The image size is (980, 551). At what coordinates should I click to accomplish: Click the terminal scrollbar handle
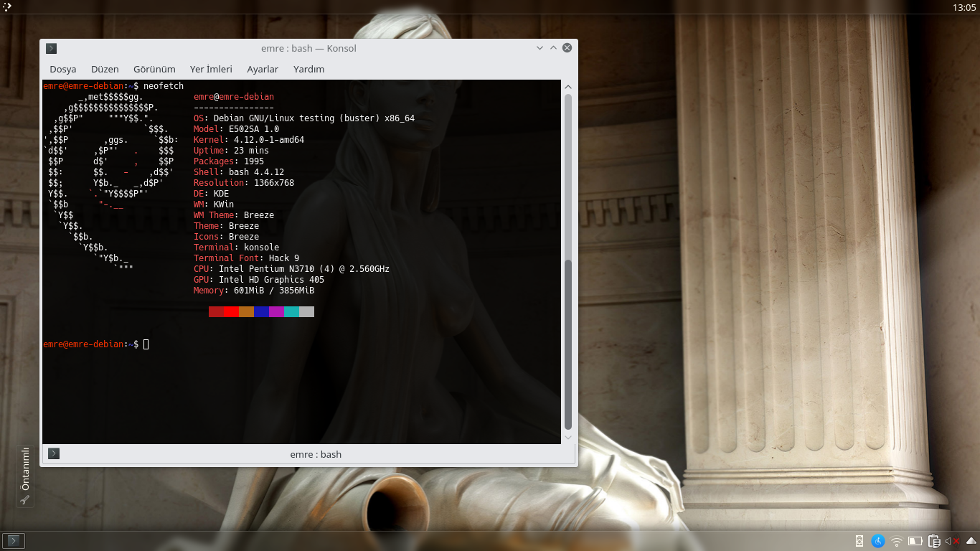point(568,344)
